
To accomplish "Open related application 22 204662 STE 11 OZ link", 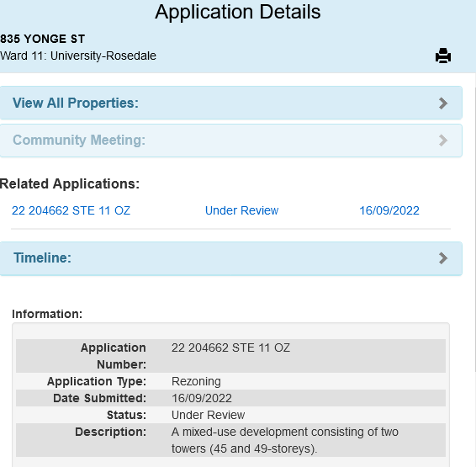I will (x=71, y=210).
